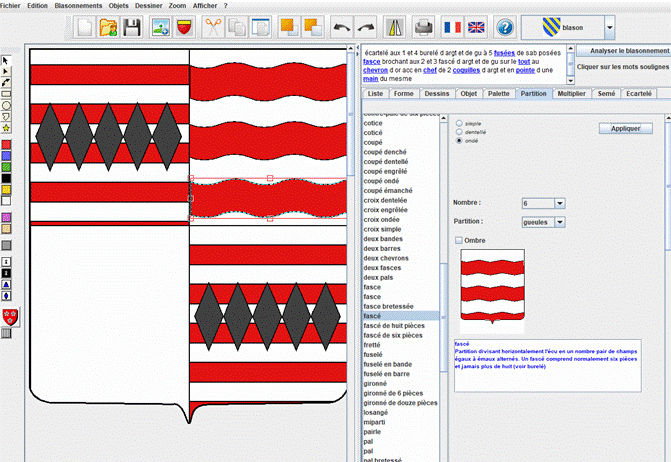Switch to the Palette tab
The height and width of the screenshot is (462, 671).
pos(497,93)
